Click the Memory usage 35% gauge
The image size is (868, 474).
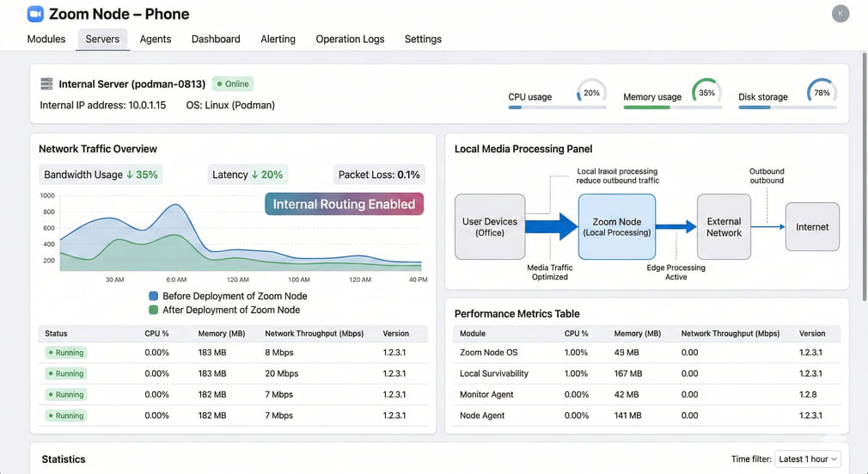coord(706,93)
